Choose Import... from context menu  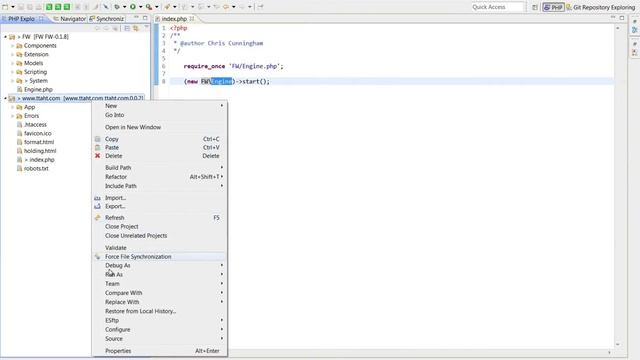point(159,198)
